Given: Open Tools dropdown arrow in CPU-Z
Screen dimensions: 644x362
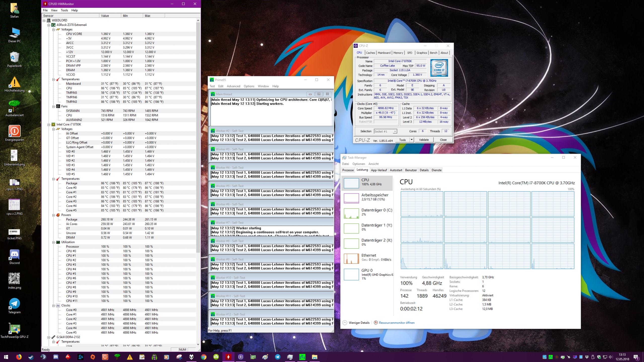Looking at the screenshot, I should pyautogui.click(x=411, y=140).
